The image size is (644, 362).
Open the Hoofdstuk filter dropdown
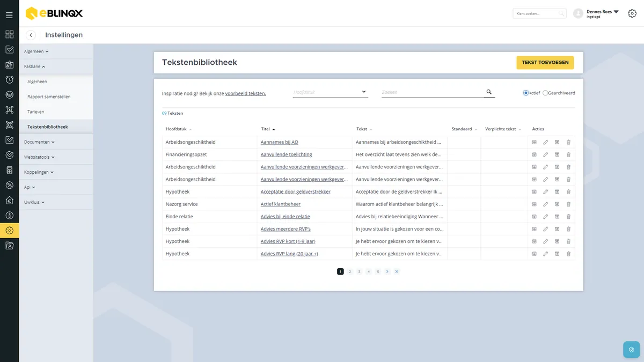pos(331,92)
